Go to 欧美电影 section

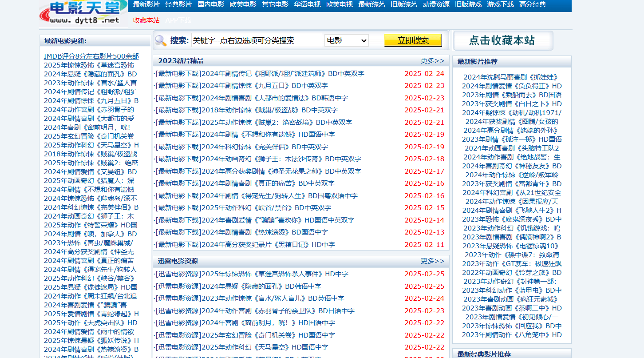[x=243, y=4]
